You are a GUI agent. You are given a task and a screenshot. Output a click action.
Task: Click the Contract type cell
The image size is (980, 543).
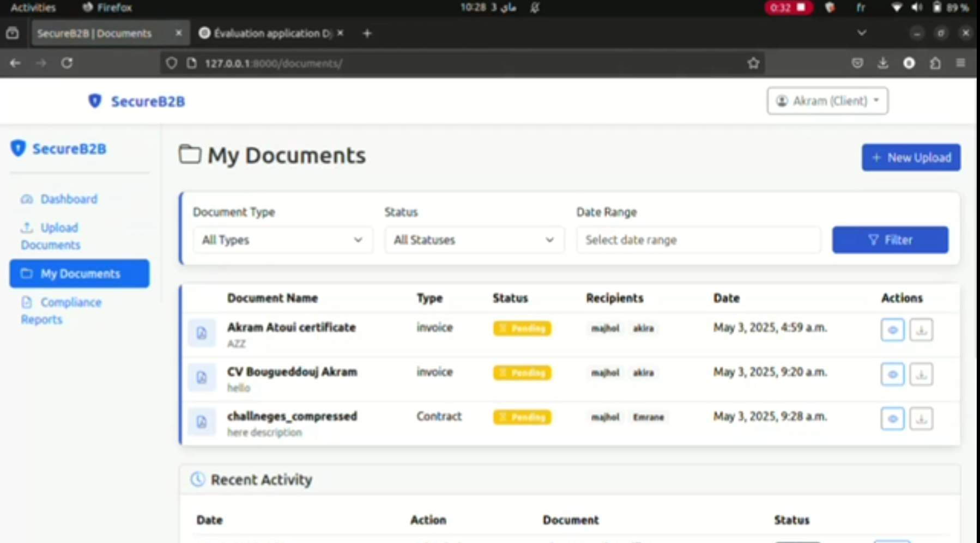coord(439,416)
